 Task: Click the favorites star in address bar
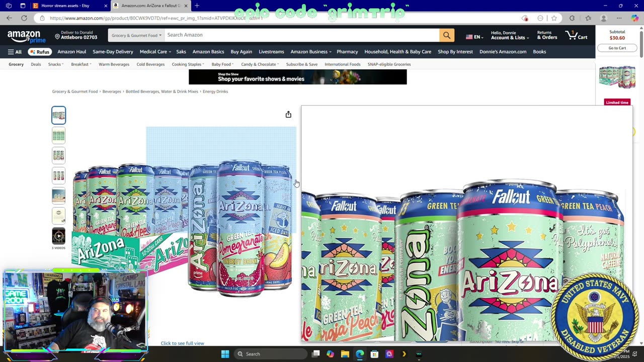[554, 18]
